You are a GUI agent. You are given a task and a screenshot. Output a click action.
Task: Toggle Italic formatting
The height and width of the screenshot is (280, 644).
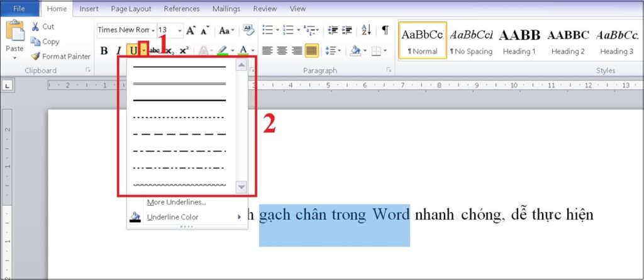[x=119, y=51]
